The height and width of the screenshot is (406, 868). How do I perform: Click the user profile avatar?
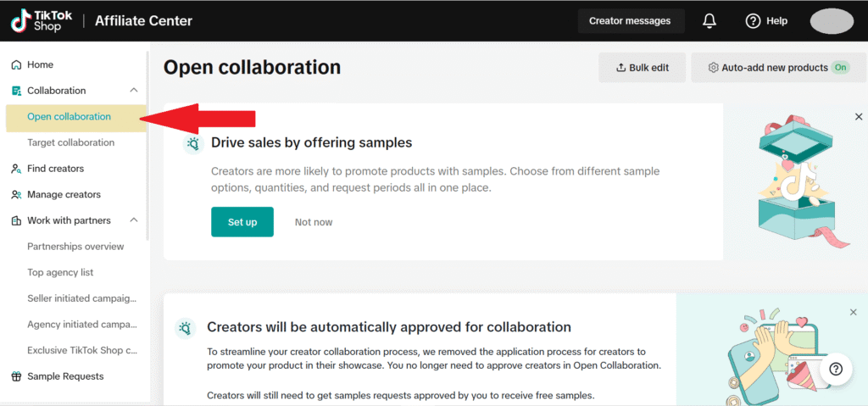pos(831,21)
